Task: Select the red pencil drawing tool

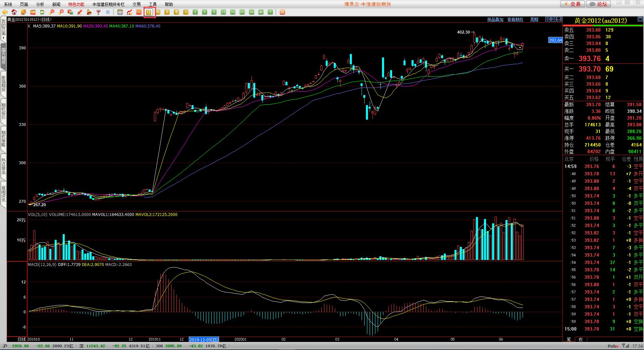Action: [80, 12]
